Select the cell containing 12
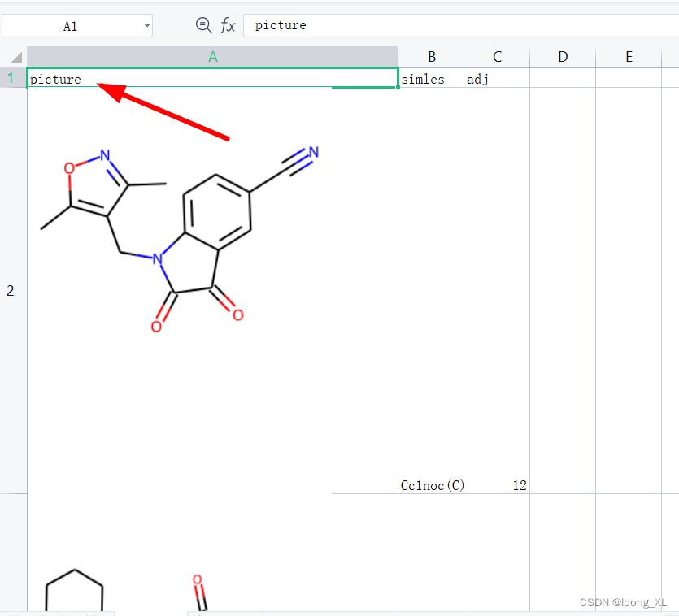 (x=497, y=485)
